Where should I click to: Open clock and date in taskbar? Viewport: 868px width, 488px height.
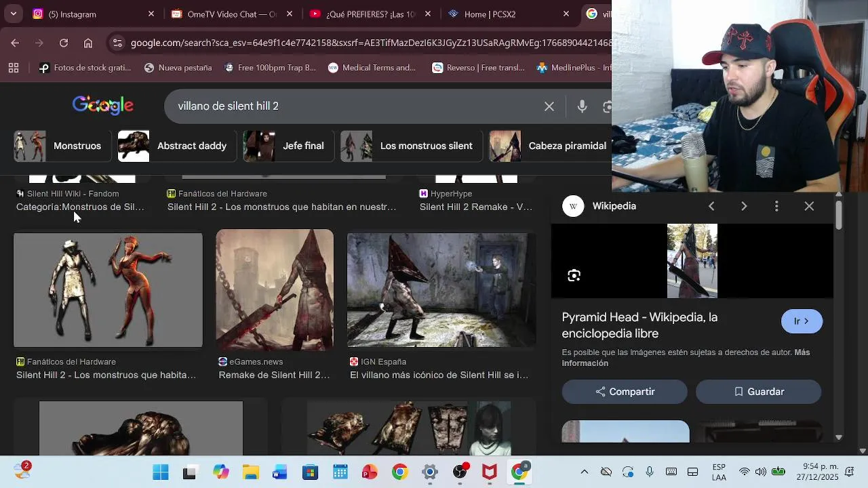[x=819, y=472]
